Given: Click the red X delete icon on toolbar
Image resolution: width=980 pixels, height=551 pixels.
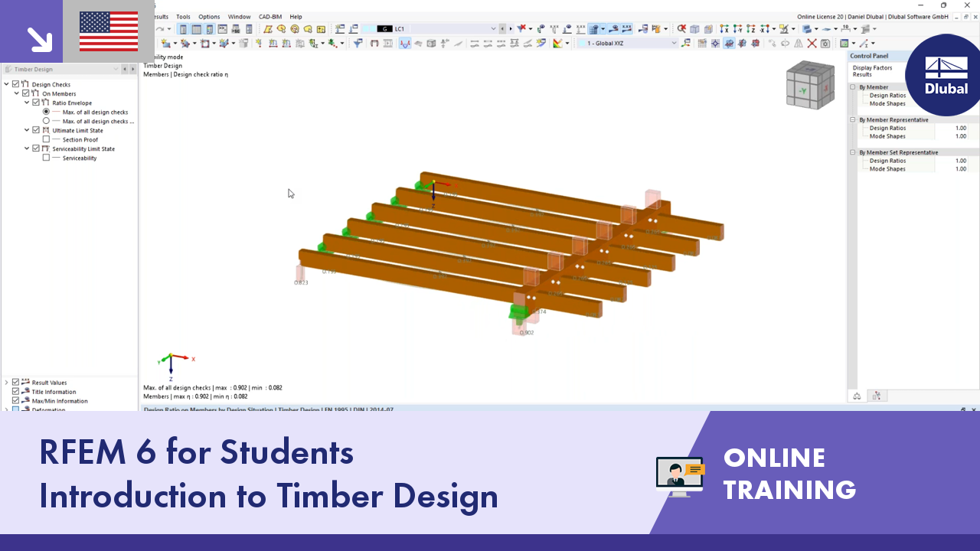Looking at the screenshot, I should tap(812, 42).
